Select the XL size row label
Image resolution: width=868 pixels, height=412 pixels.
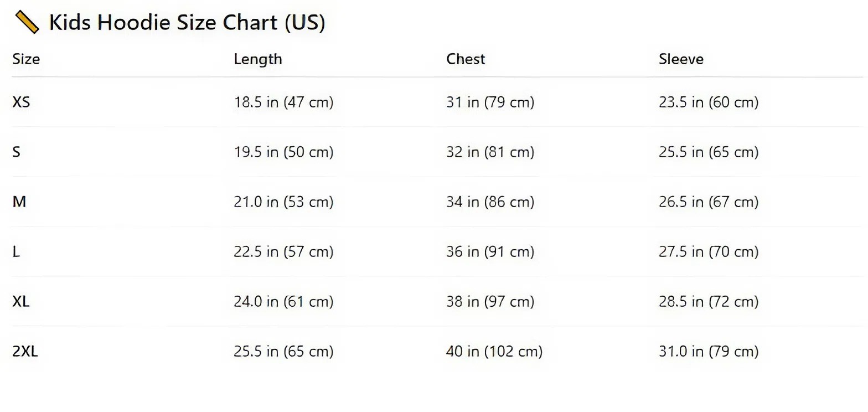[21, 302]
